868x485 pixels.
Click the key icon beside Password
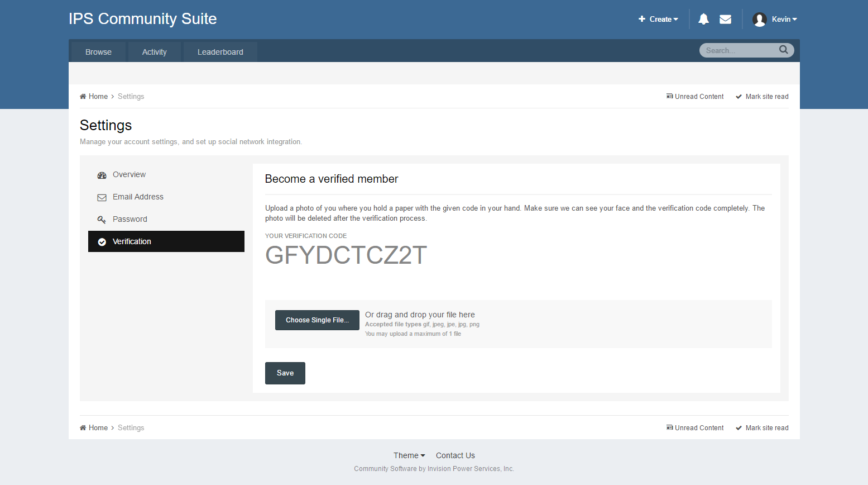click(102, 219)
